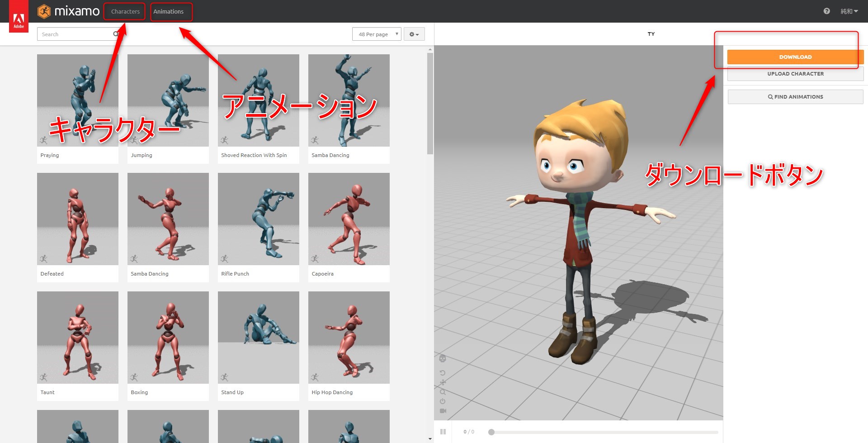Click the TY character title
The width and height of the screenshot is (868, 443).
[x=651, y=34]
